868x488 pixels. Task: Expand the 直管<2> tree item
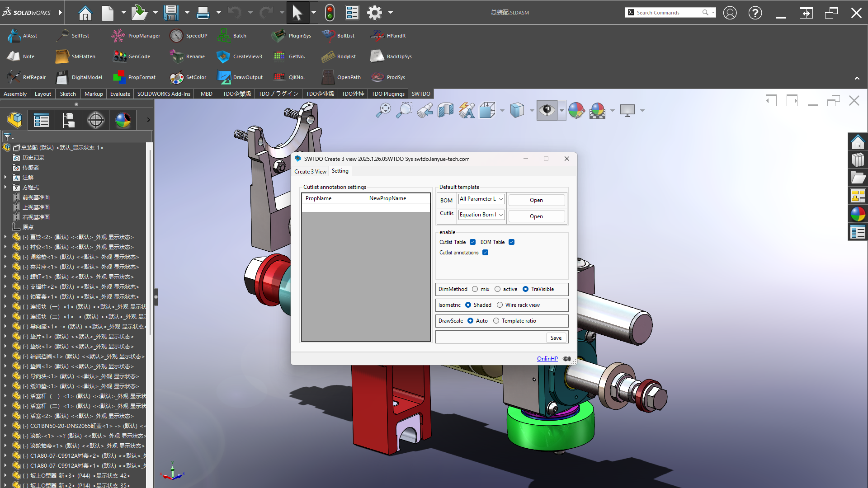click(5, 237)
